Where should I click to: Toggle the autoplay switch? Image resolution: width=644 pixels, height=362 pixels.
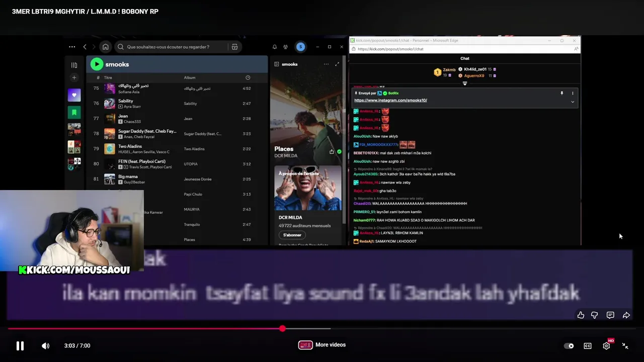pos(569,346)
